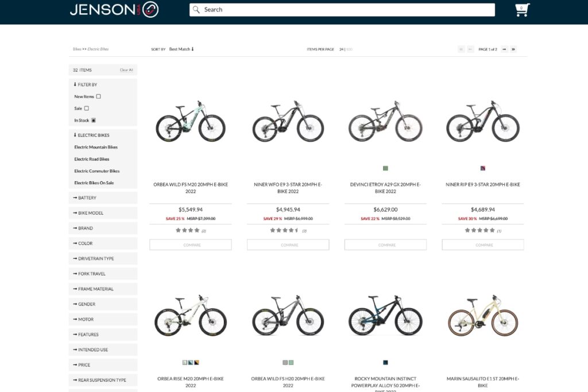The image size is (588, 392).
Task: Open the star rating of Orbea Wild FS M20
Action: click(x=188, y=231)
